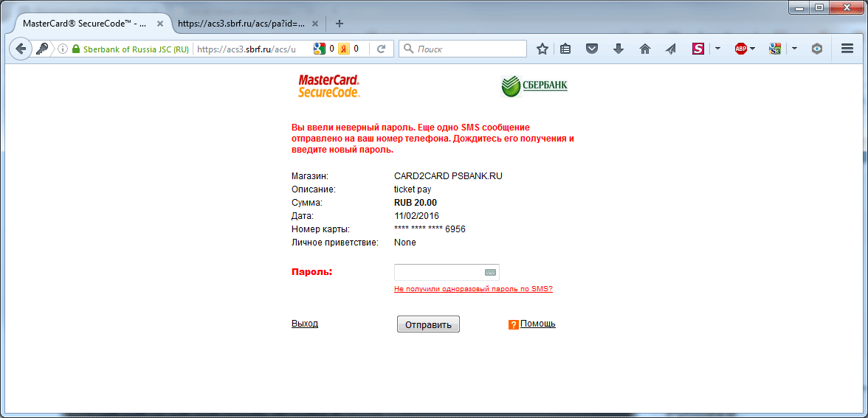Screen dimensions: 868x418
Task: Focus the Пароль password input field
Action: click(446, 272)
